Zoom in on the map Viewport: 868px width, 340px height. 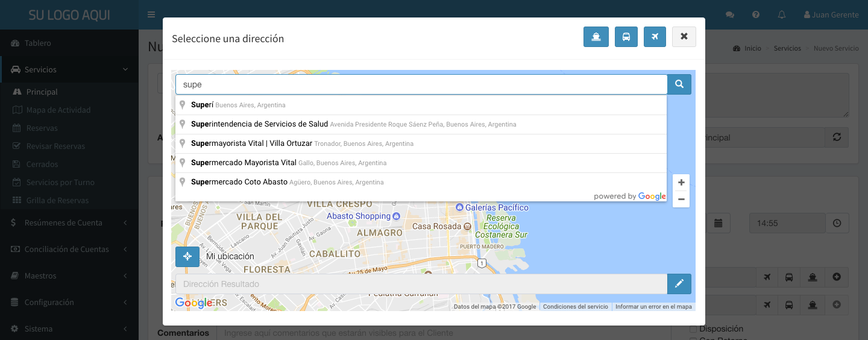point(681,183)
